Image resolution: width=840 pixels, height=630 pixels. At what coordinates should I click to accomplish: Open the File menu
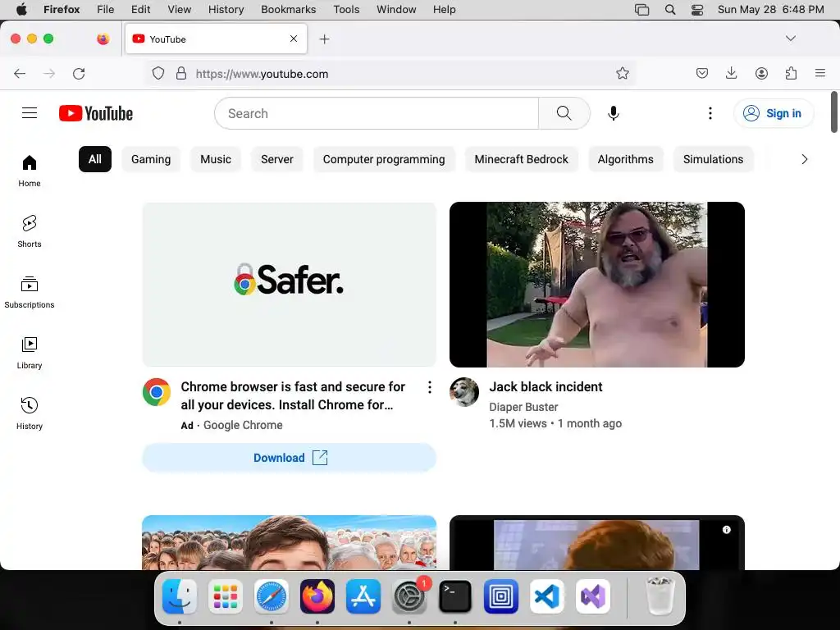coord(106,9)
